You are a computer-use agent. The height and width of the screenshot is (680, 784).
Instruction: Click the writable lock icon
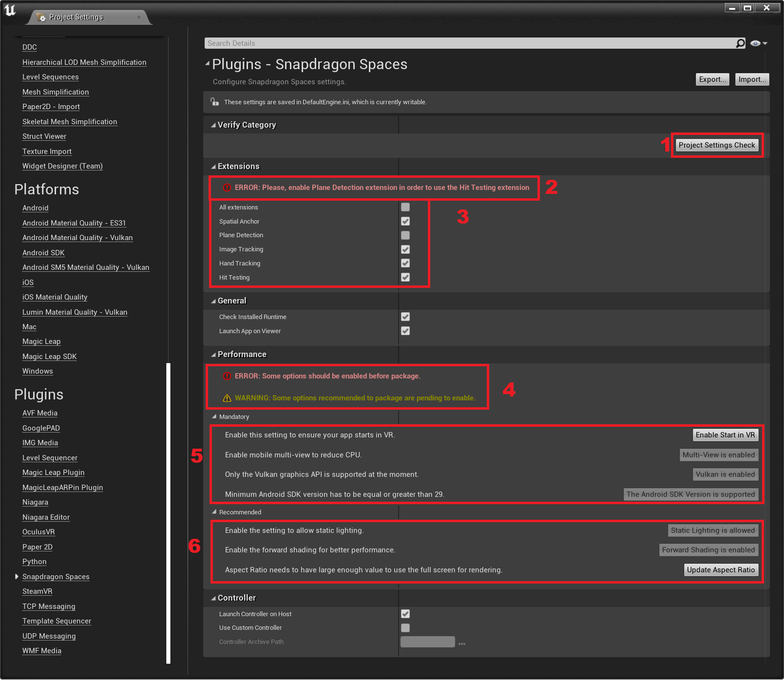click(x=214, y=102)
